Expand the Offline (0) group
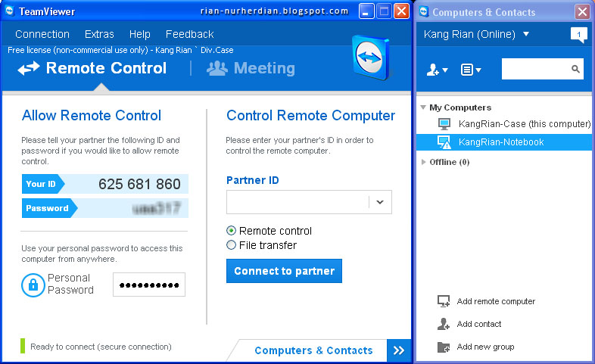 click(423, 162)
